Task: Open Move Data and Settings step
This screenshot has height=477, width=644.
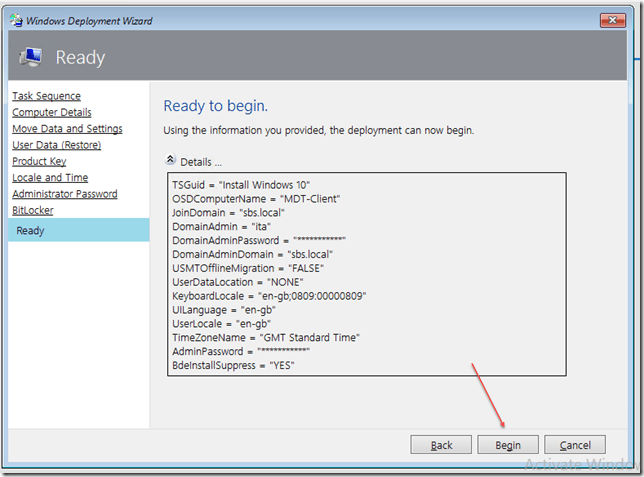Action: click(x=67, y=129)
